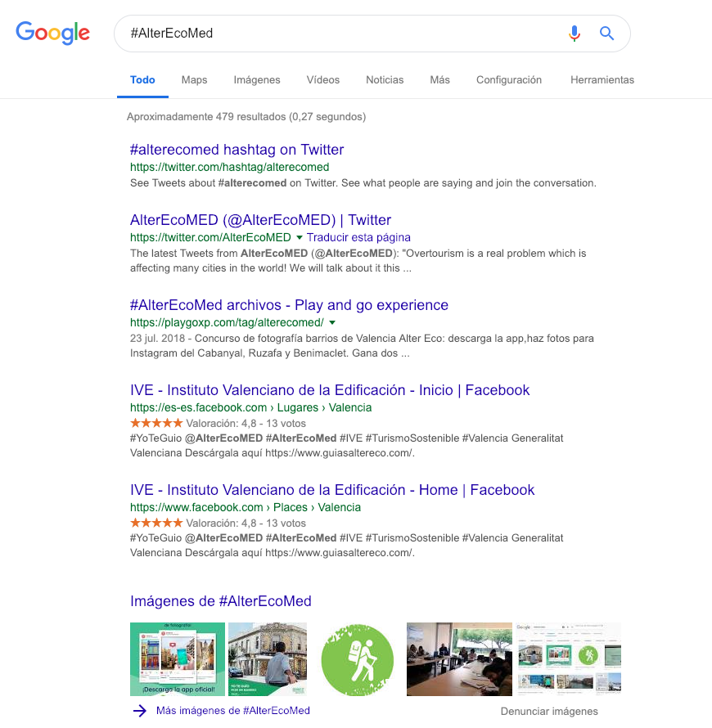The image size is (712, 728).
Task: Open the app download promo thumbnail
Action: (x=178, y=659)
